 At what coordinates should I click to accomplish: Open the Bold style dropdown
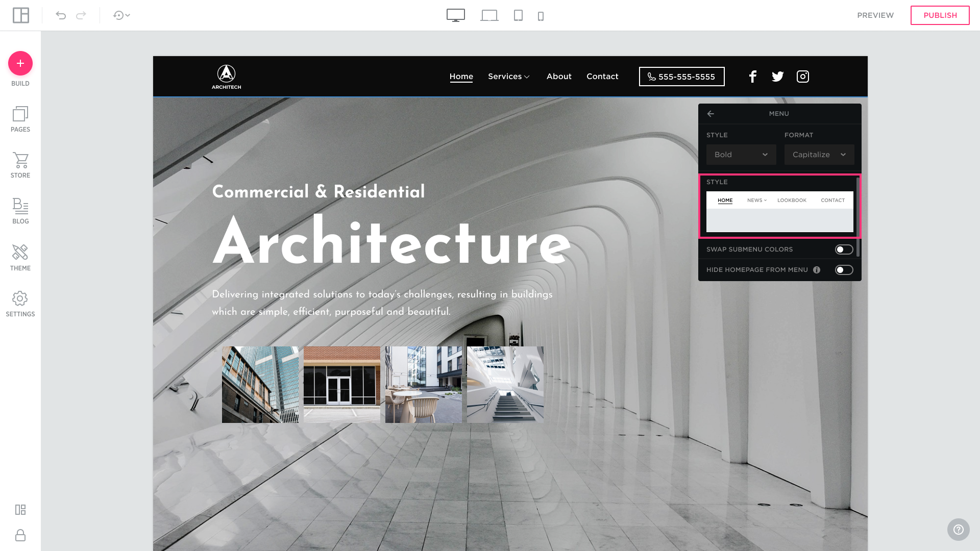(741, 155)
